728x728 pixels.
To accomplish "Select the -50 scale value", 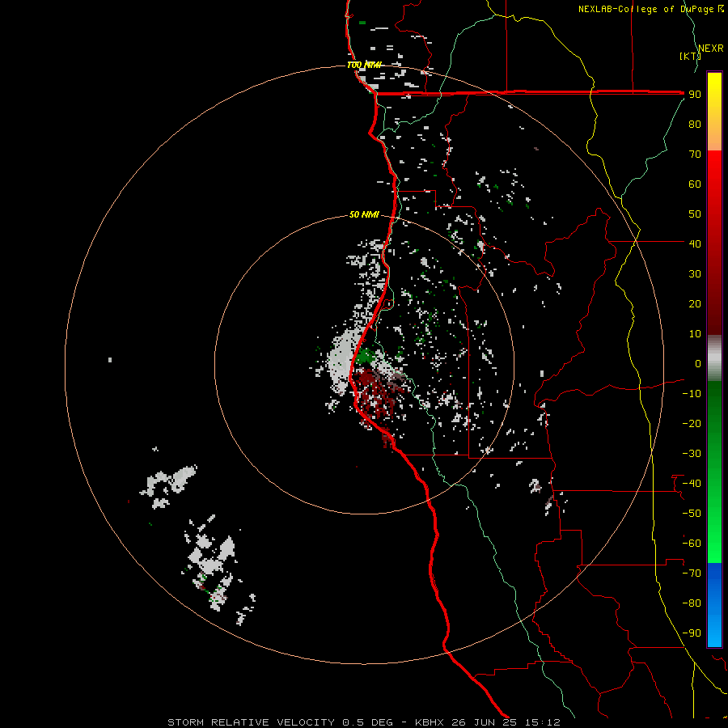I will point(692,514).
